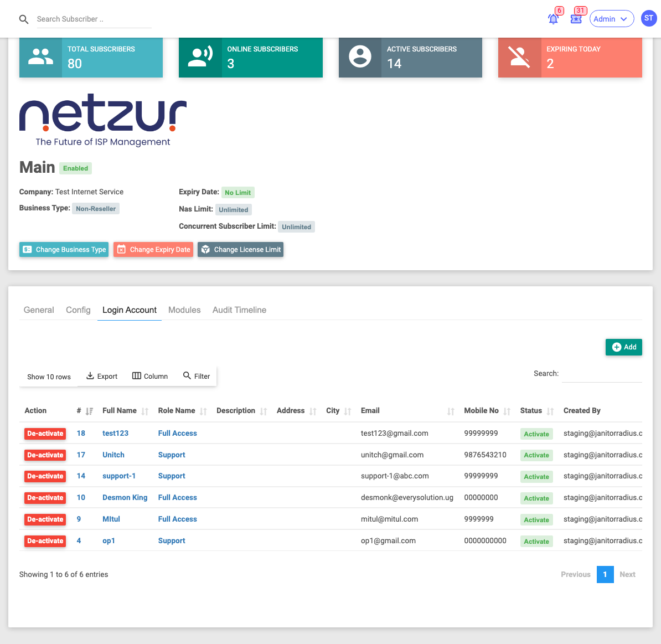Image resolution: width=661 pixels, height=644 pixels.
Task: Click Activate status for support-1
Action: pos(536,477)
